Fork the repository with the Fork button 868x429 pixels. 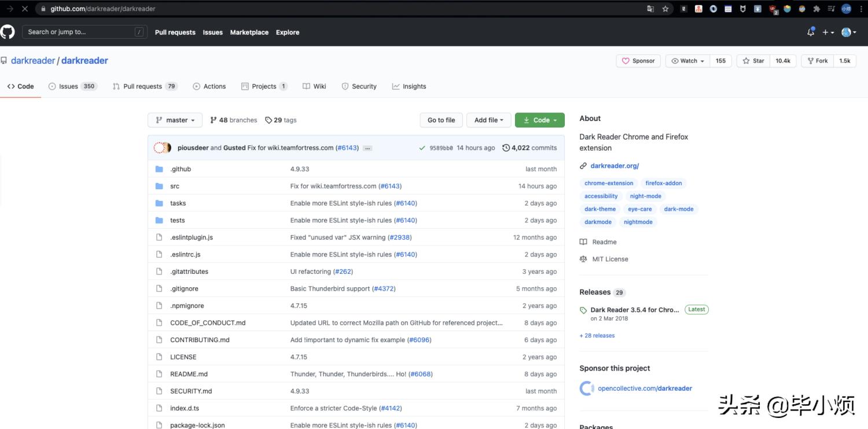pos(816,61)
